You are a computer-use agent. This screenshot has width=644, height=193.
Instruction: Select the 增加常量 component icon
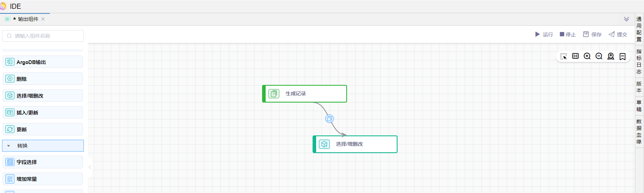pyautogui.click(x=10, y=179)
